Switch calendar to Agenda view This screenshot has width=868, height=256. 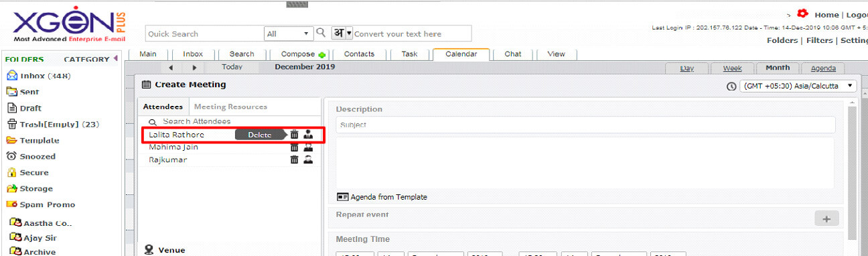point(823,68)
